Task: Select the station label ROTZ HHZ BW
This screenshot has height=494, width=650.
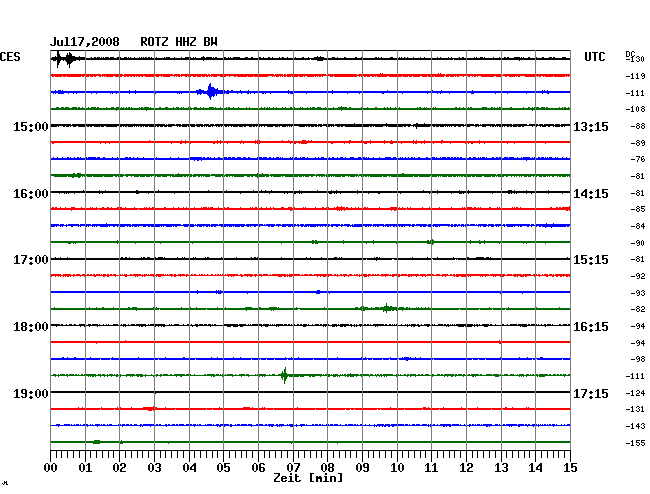Action: [179, 42]
